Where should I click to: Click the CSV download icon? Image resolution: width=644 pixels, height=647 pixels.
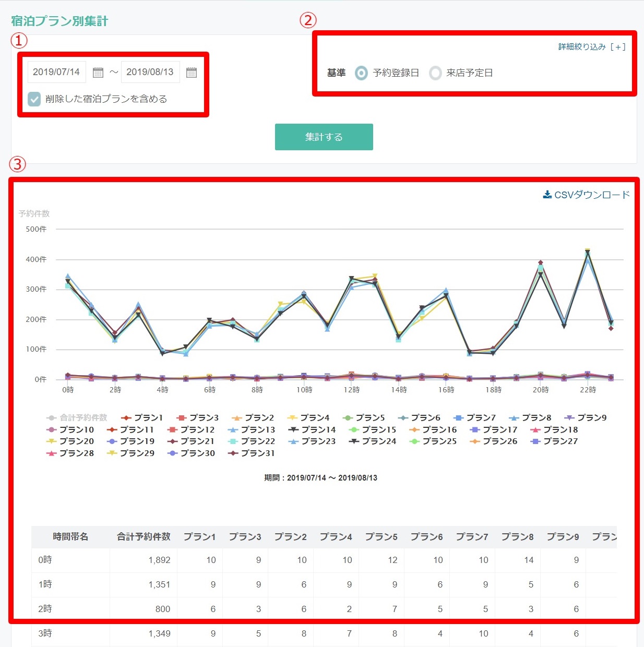[547, 195]
